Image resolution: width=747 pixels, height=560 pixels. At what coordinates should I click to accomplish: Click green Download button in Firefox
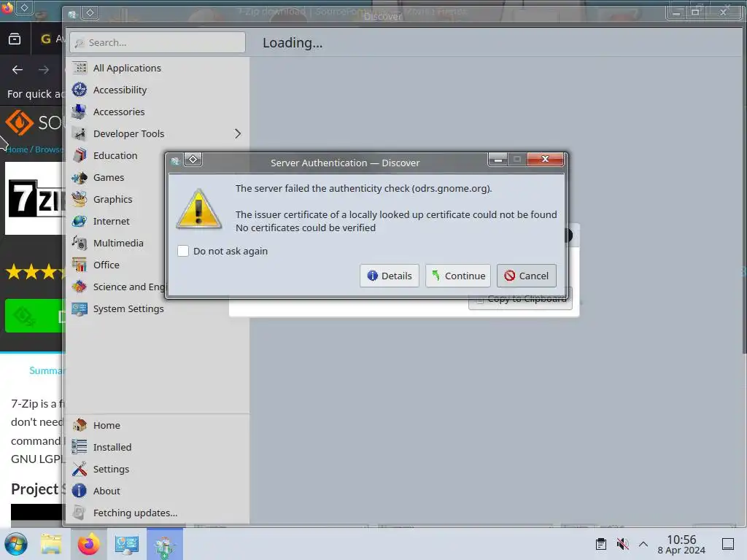click(34, 315)
